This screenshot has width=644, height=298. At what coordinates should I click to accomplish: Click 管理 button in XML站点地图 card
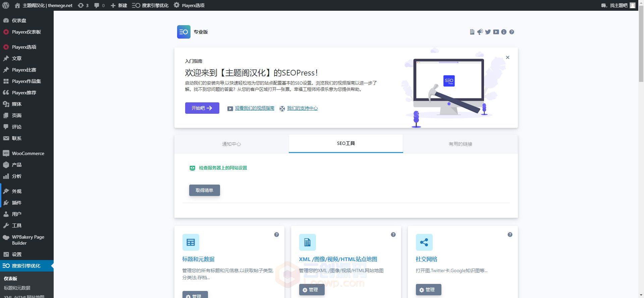(x=312, y=290)
